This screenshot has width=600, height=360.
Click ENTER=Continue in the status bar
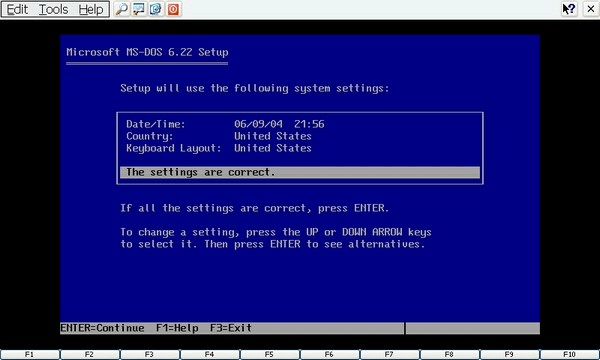[x=102, y=328]
